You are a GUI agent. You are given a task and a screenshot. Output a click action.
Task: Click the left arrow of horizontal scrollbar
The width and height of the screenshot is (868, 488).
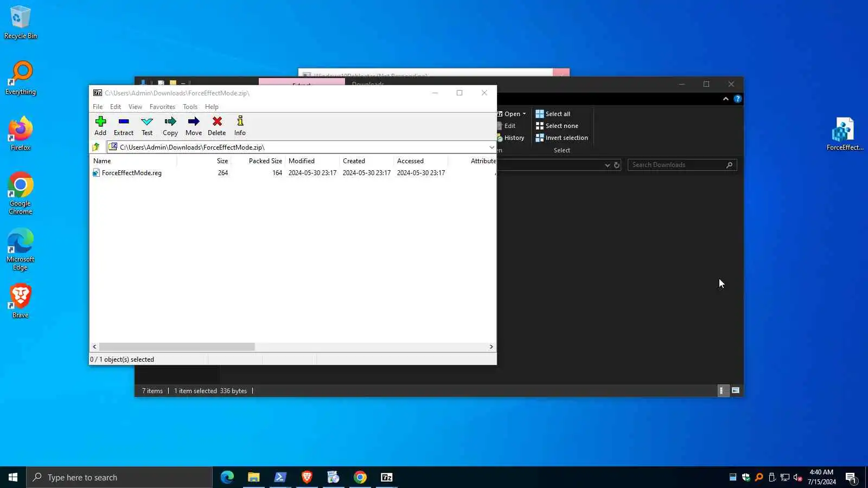tap(94, 346)
